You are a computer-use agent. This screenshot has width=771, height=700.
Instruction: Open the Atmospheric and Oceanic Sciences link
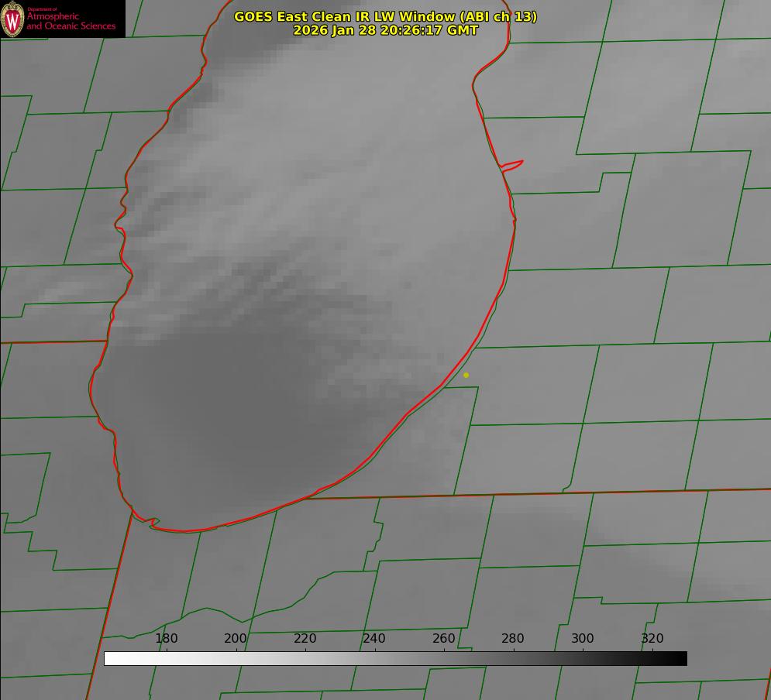71,22
